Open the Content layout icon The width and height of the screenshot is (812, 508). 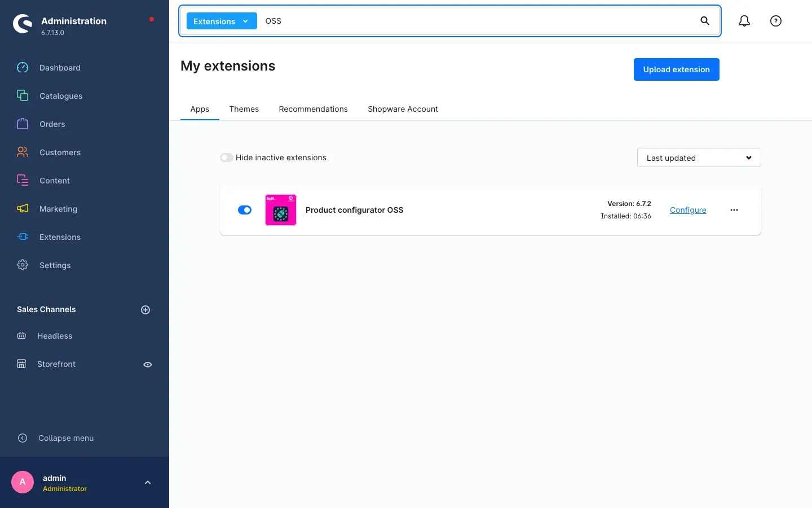pos(23,180)
